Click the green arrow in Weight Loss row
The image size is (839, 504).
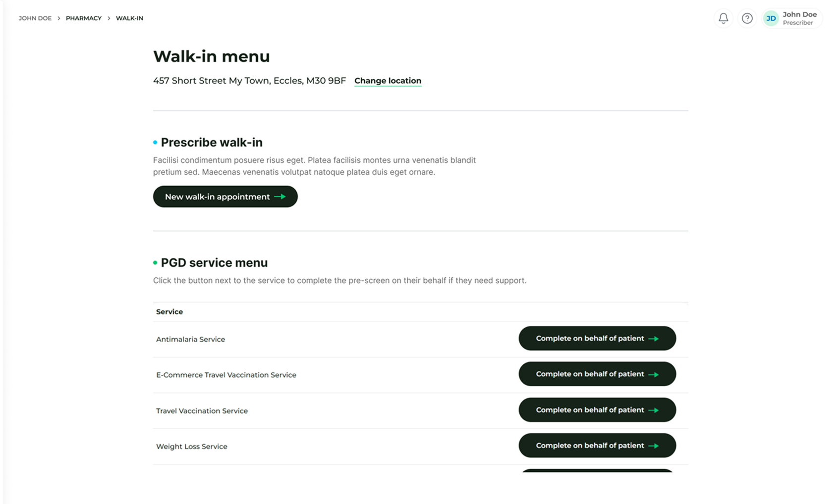(654, 446)
